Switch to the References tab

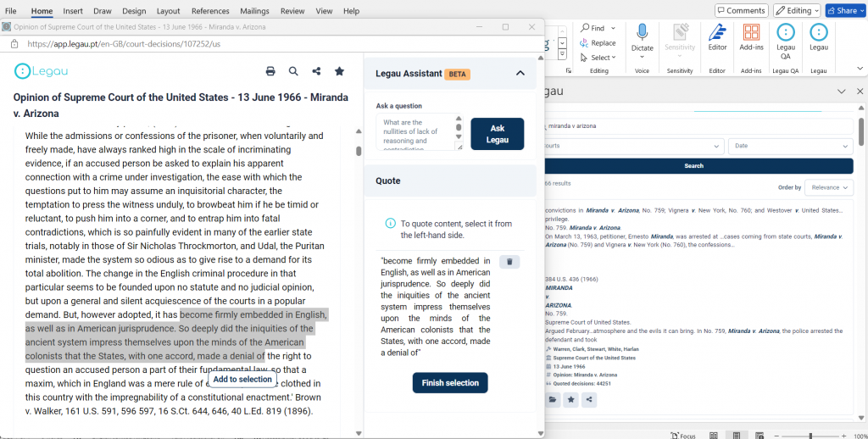[210, 11]
